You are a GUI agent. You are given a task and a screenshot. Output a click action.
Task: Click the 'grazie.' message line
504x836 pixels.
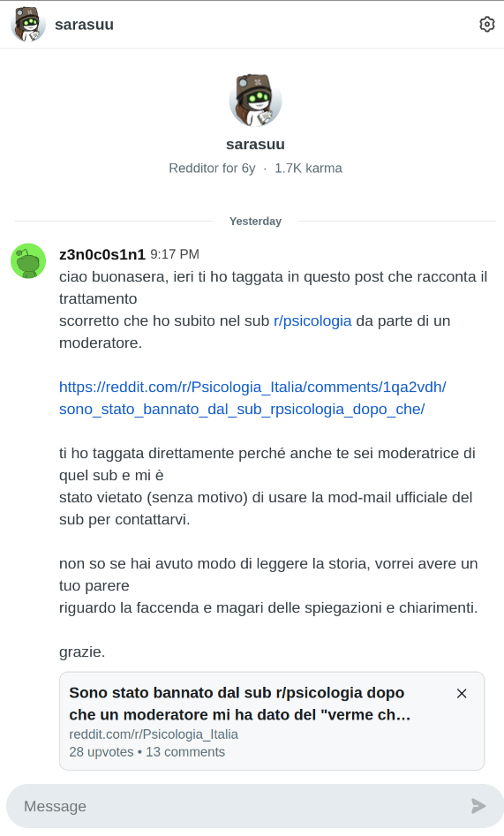click(x=82, y=652)
